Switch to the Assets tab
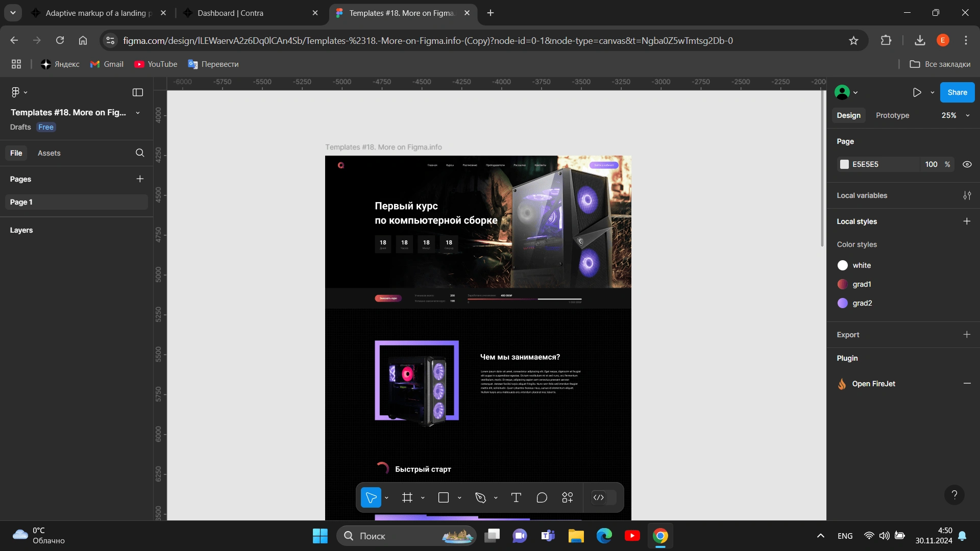 click(x=49, y=153)
